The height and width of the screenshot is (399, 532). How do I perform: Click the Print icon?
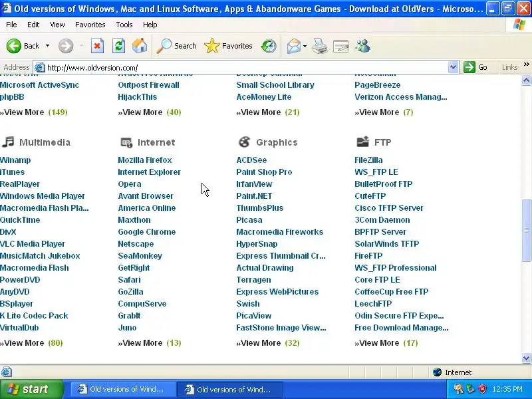(320, 46)
